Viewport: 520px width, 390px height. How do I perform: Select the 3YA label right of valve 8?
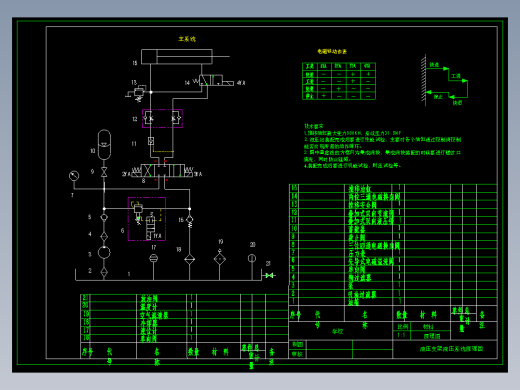click(198, 174)
